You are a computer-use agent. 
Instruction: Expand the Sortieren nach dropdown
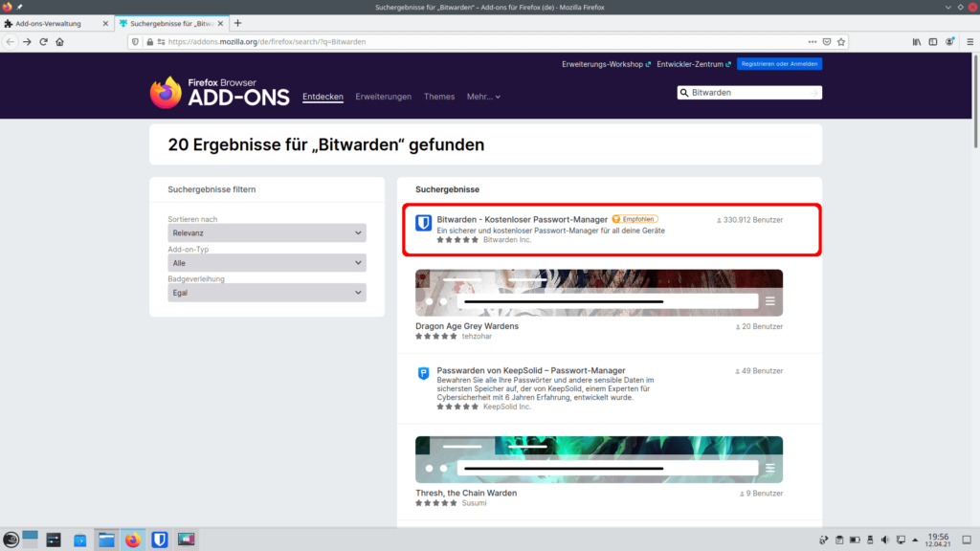click(x=267, y=233)
